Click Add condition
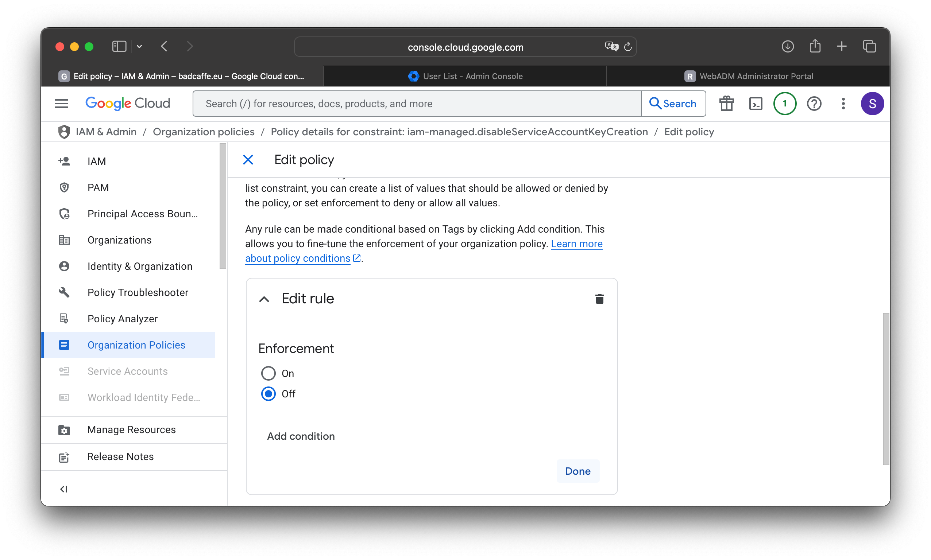This screenshot has height=560, width=931. [301, 436]
